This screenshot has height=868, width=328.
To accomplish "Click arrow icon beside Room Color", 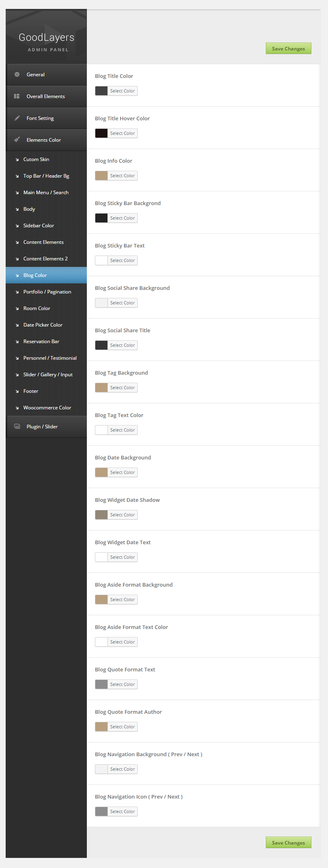I will pos(17,308).
